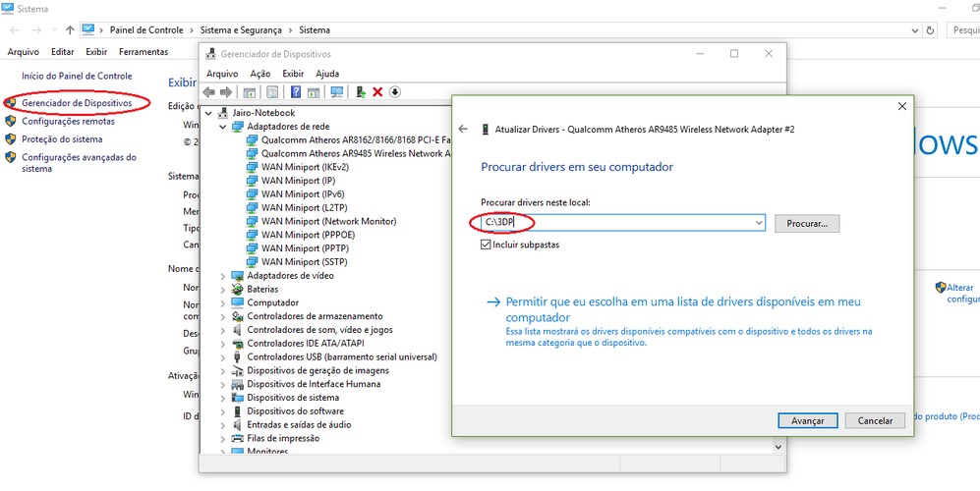
Task: Click the Dispositivos de sistema icon
Action: 238,398
